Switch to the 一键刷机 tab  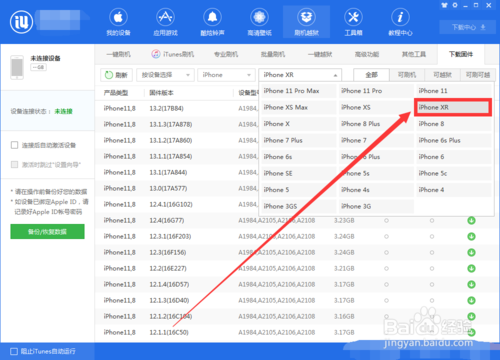(119, 54)
